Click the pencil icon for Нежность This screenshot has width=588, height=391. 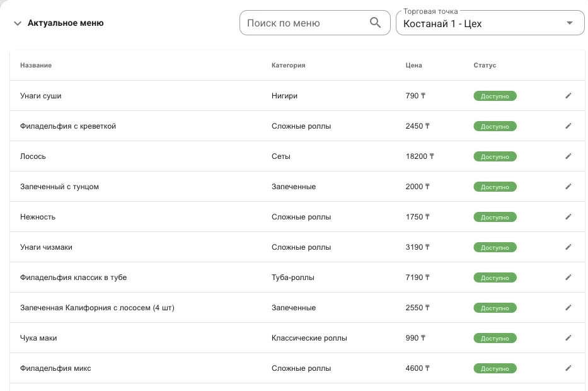(x=568, y=217)
